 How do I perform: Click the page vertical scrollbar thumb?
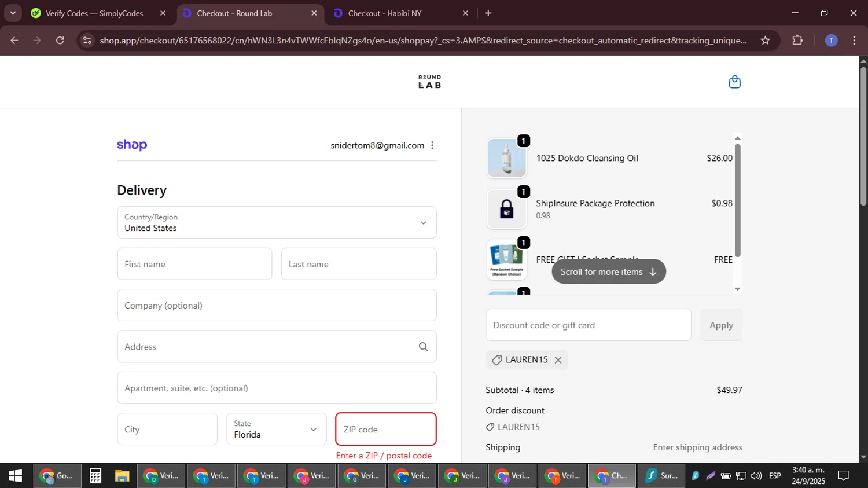pos(863,136)
